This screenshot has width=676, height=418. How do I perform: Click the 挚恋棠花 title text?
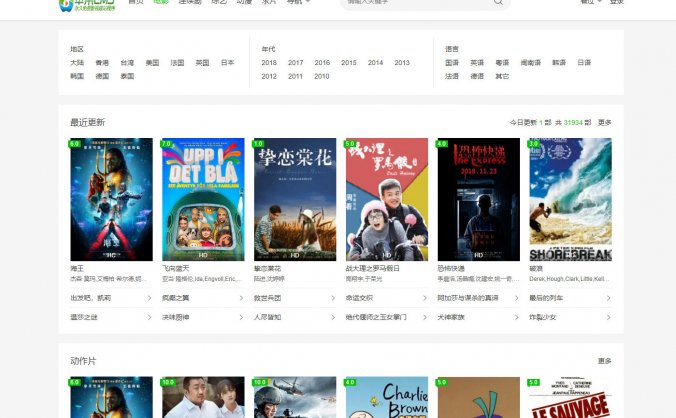coord(267,268)
